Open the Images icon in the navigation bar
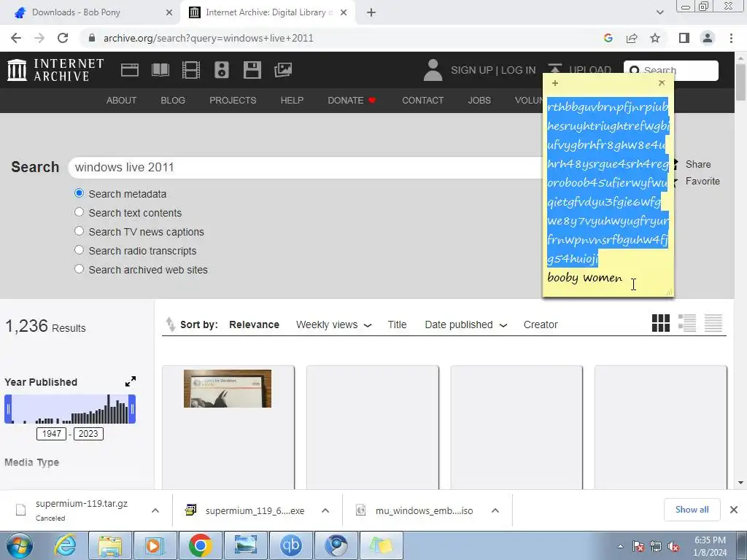The width and height of the screenshot is (747, 560). coord(283,70)
